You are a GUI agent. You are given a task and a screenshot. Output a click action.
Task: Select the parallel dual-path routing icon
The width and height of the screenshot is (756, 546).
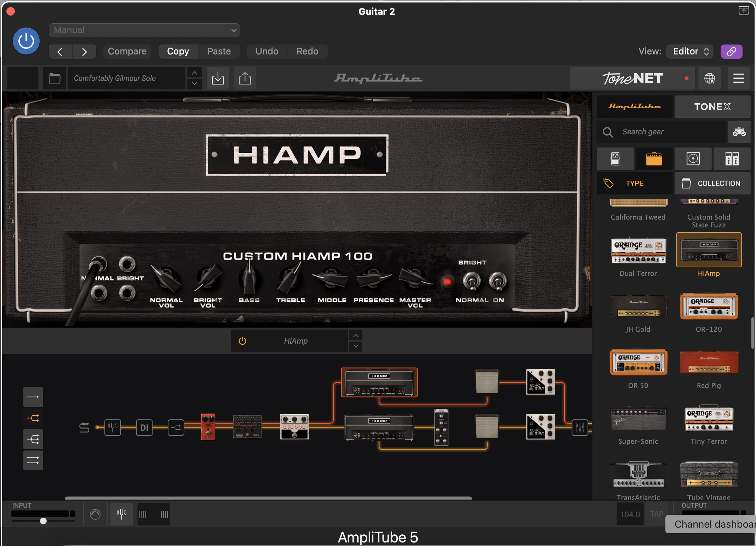tap(33, 460)
